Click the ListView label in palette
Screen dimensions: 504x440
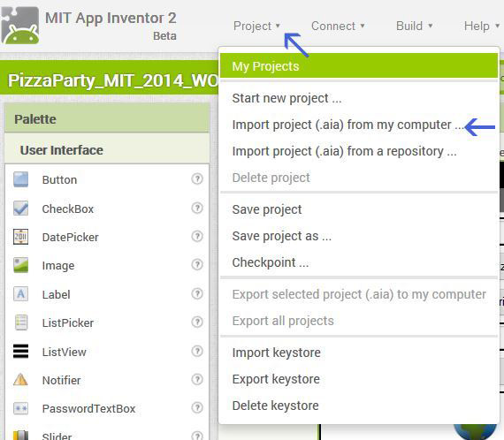[x=65, y=352]
